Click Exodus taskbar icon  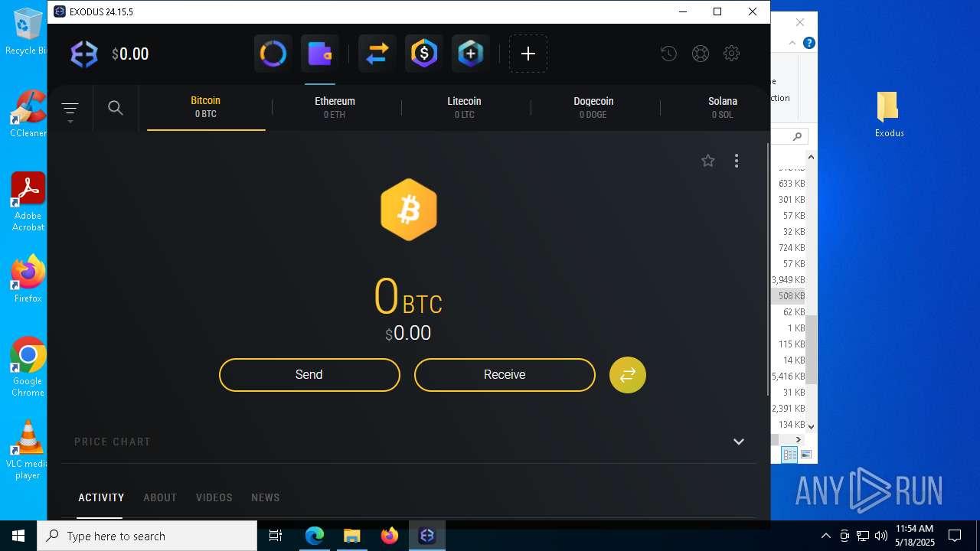pos(427,536)
